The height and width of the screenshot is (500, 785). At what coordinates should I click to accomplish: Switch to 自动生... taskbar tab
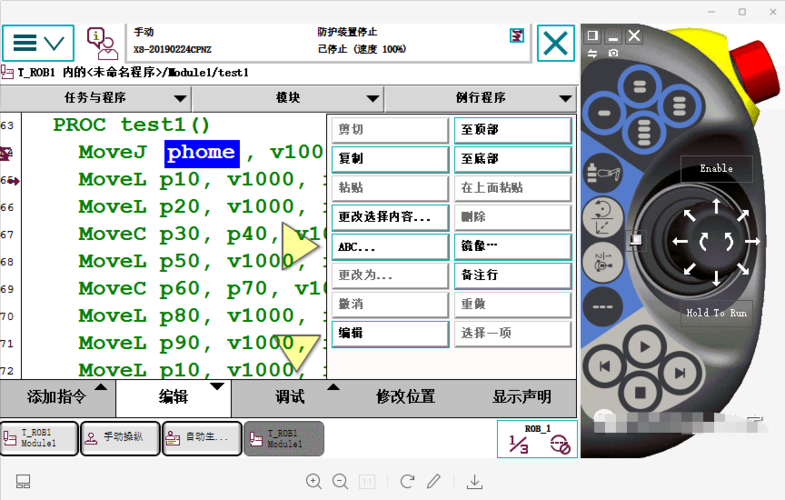tap(202, 438)
